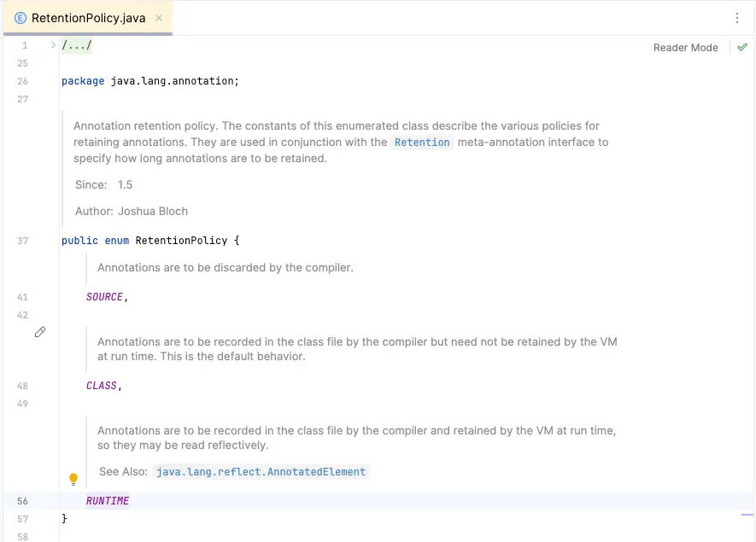Toggle Reader Mode off

[x=685, y=47]
